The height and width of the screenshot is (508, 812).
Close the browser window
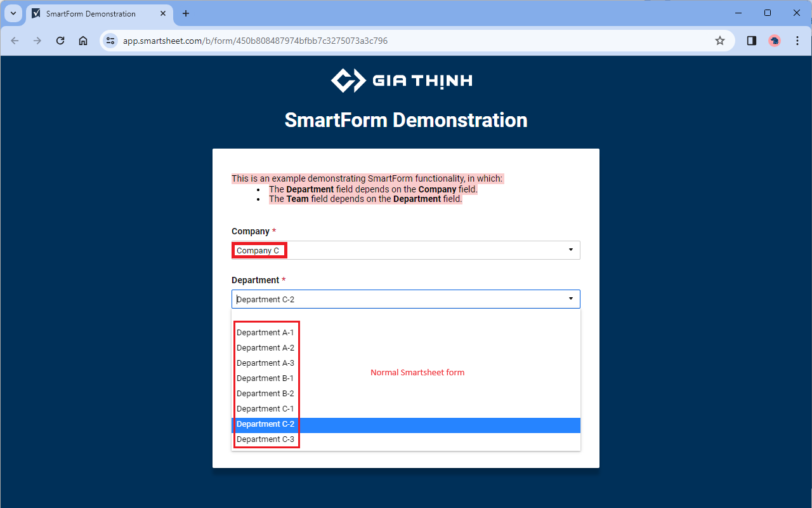click(x=797, y=13)
